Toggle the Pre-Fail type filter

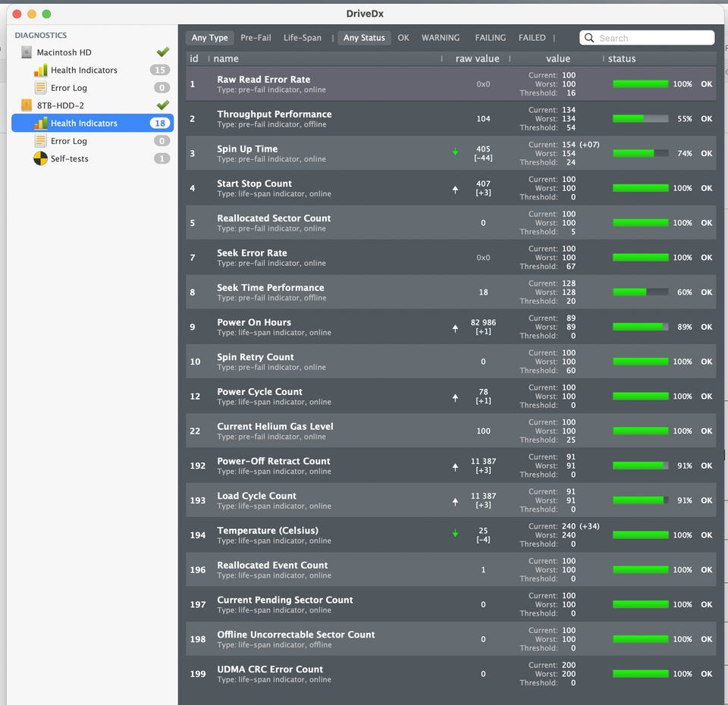coord(256,38)
